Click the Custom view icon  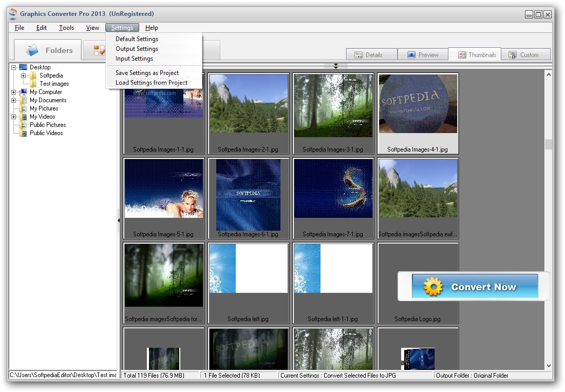[x=512, y=55]
